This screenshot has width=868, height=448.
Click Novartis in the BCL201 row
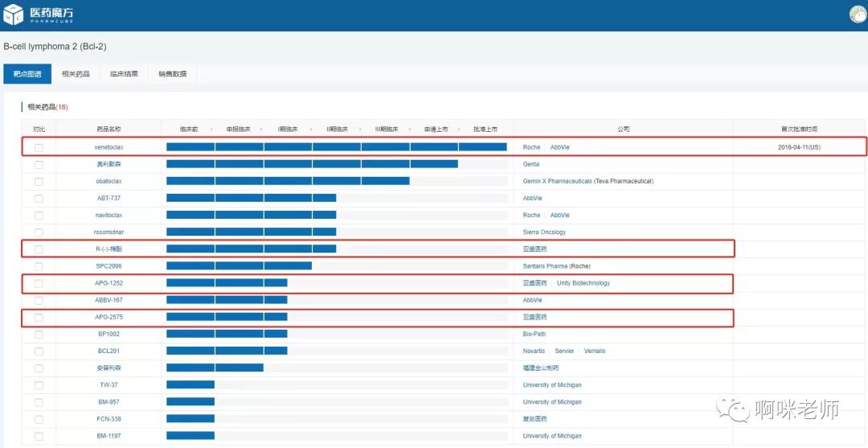[534, 351]
